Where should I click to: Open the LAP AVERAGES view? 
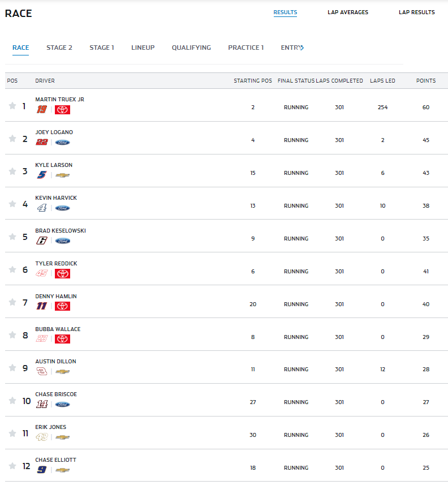pyautogui.click(x=348, y=12)
